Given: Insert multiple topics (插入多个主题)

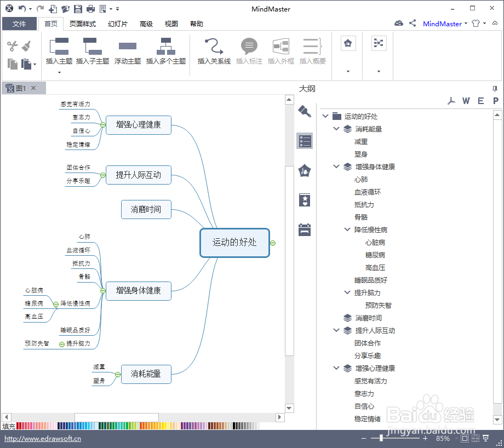Looking at the screenshot, I should point(166,51).
